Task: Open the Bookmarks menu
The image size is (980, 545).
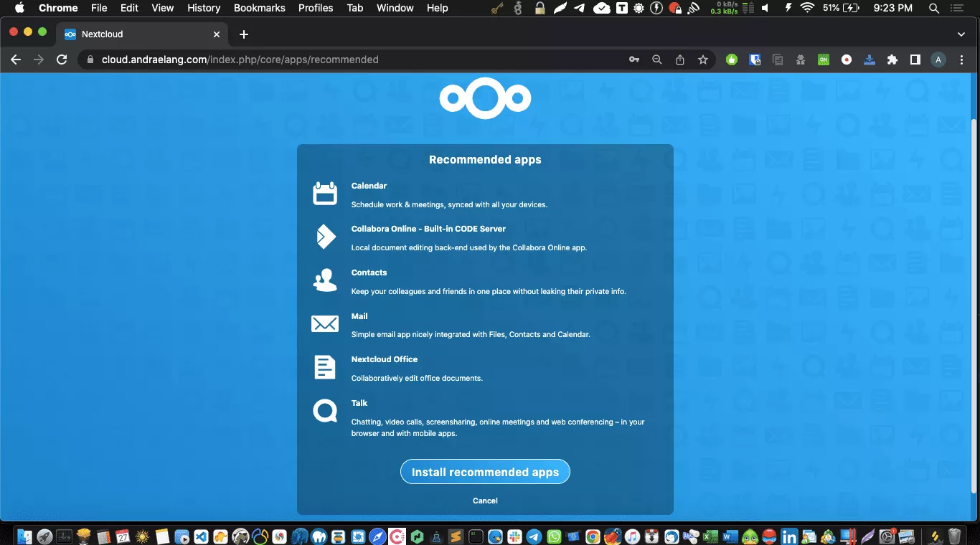Action: click(260, 8)
